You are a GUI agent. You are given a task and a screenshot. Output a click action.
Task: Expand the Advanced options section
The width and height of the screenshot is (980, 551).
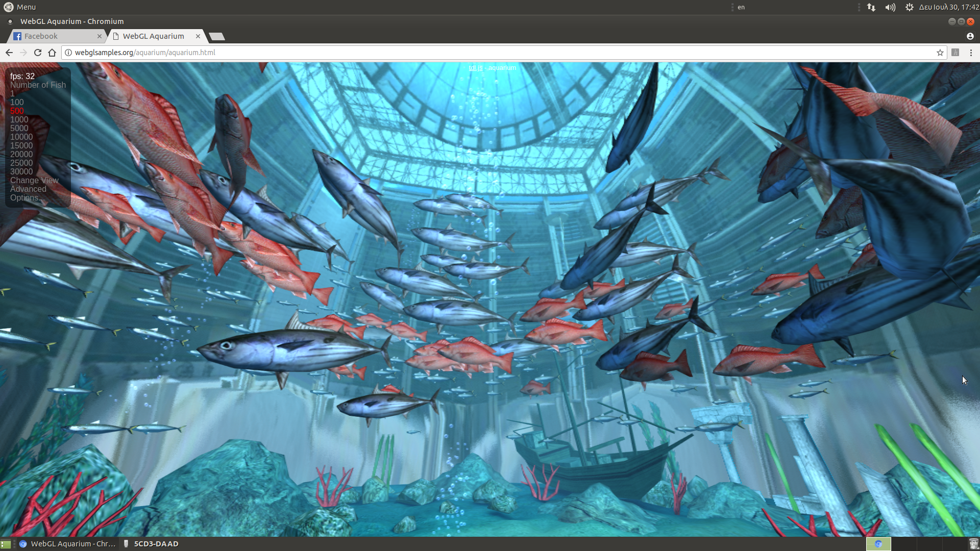click(28, 189)
